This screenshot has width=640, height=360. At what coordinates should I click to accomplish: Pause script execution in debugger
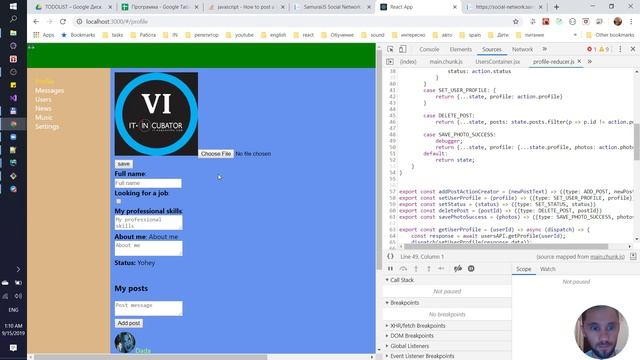pos(390,269)
